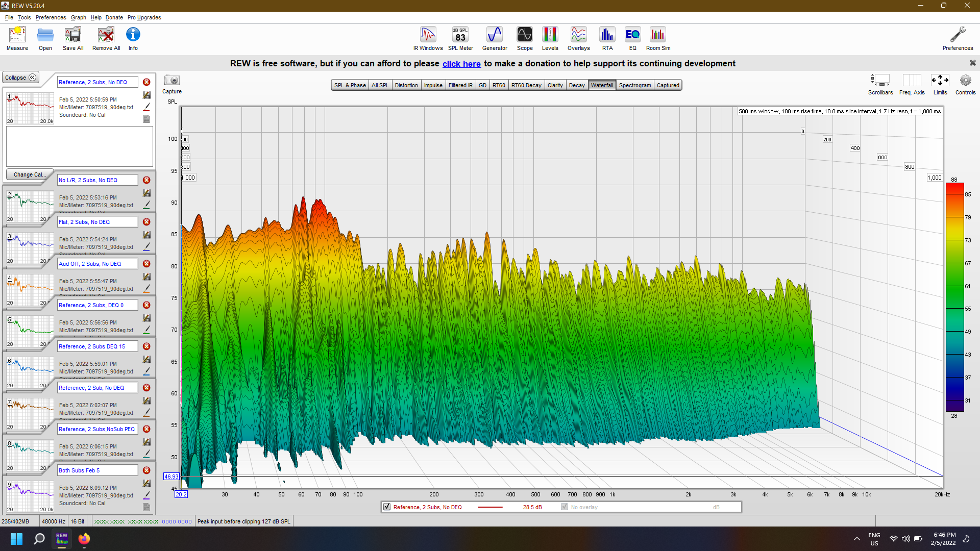Switch to GD tab

(482, 85)
